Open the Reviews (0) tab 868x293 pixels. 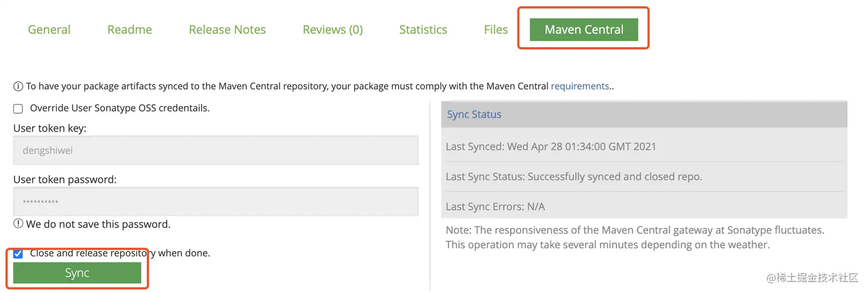coord(333,30)
